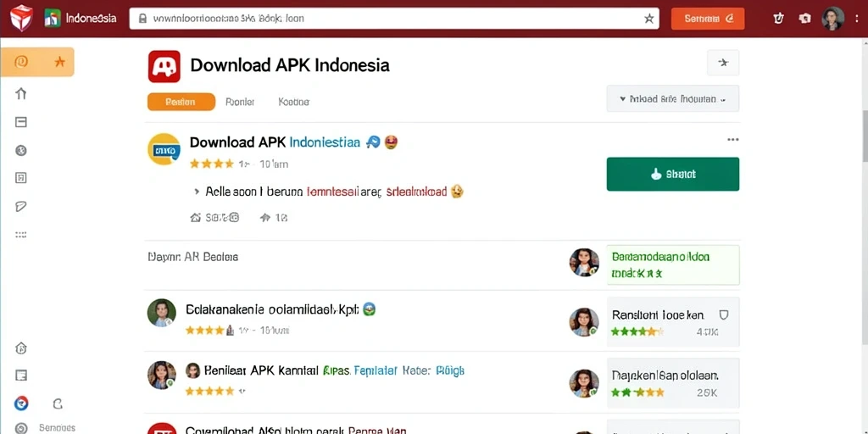Click the green download button
This screenshot has height=434, width=868.
(672, 174)
